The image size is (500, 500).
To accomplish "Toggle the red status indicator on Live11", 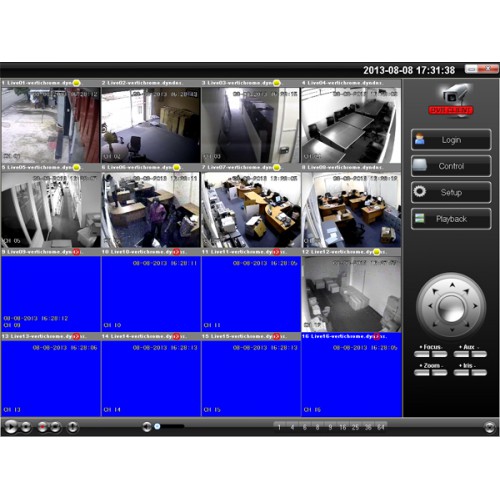I will [276, 252].
